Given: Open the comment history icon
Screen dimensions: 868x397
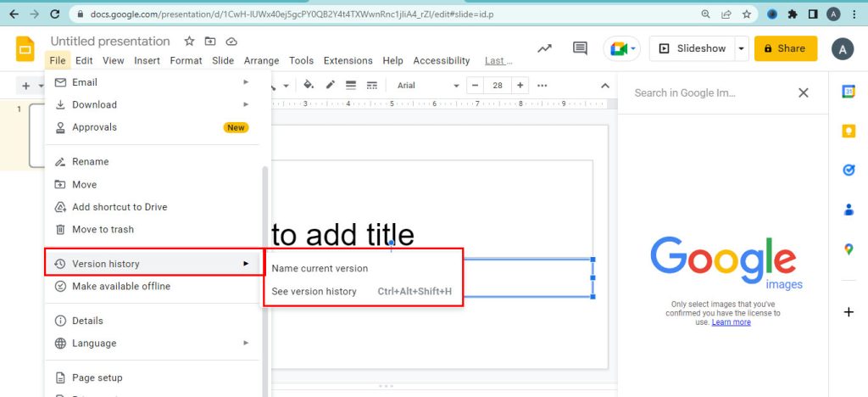Looking at the screenshot, I should click(x=581, y=48).
